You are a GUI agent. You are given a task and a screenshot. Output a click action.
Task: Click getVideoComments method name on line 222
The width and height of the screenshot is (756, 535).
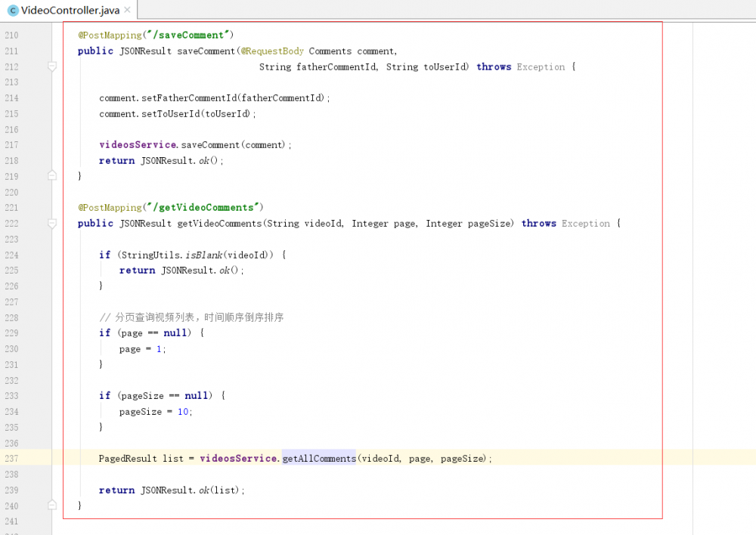(219, 224)
